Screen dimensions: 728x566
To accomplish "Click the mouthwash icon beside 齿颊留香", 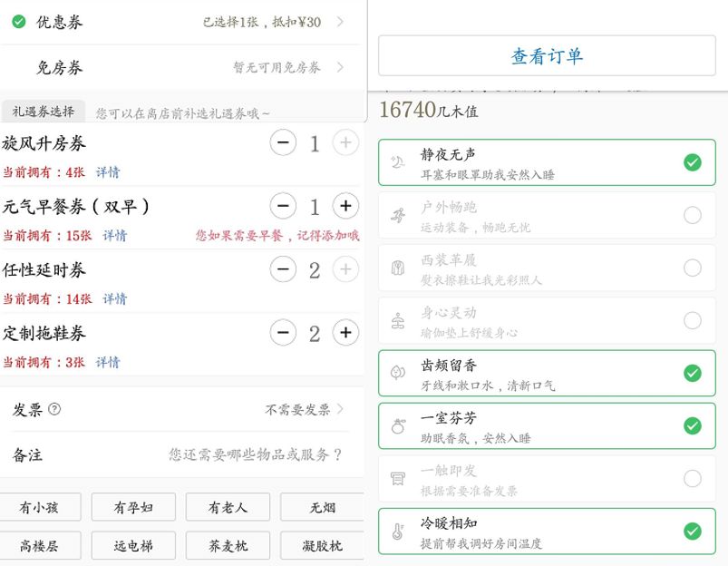I will (397, 373).
